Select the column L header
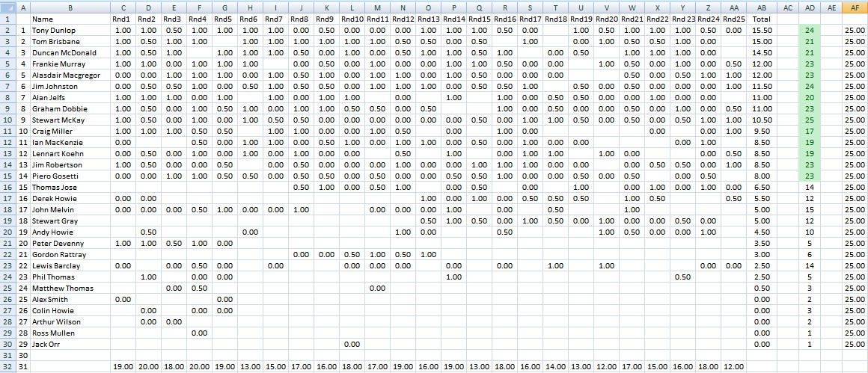868x373 pixels. (352, 7)
